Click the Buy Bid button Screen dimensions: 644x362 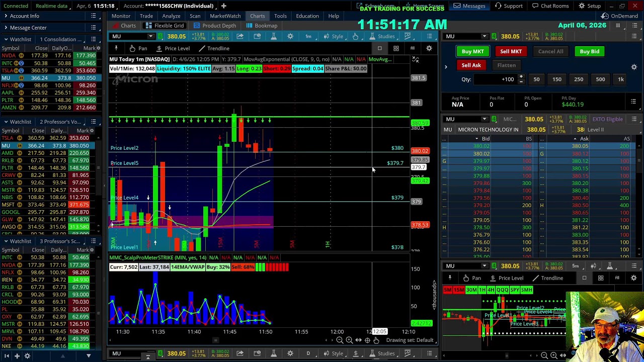[x=589, y=51]
